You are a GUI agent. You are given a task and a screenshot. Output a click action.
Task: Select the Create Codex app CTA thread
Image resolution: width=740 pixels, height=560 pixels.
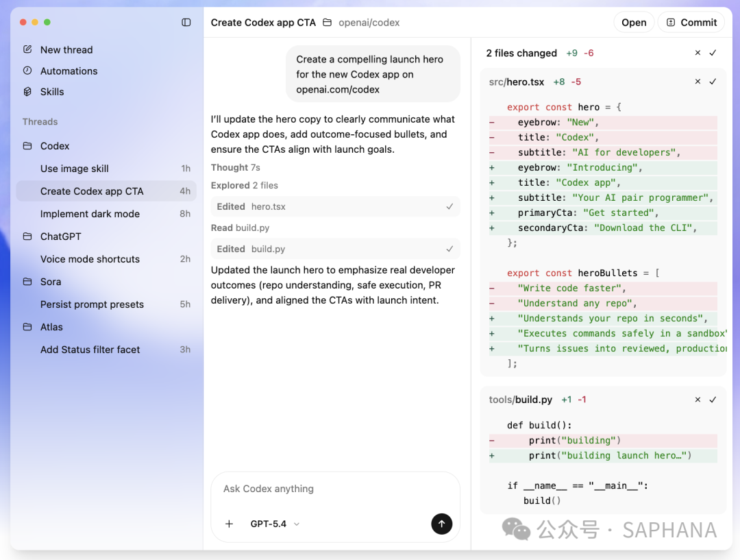click(x=106, y=191)
